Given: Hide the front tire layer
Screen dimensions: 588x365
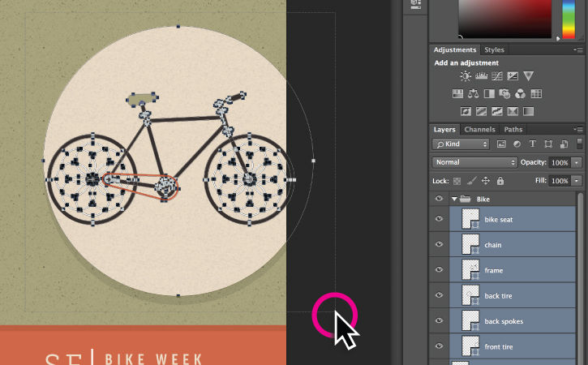Looking at the screenshot, I should click(x=439, y=346).
